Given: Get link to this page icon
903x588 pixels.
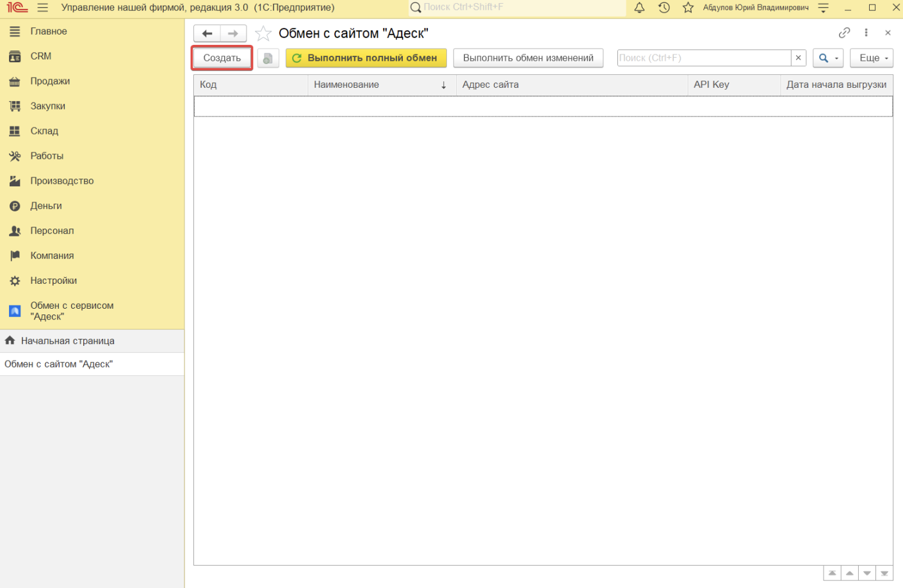Looking at the screenshot, I should point(844,33).
